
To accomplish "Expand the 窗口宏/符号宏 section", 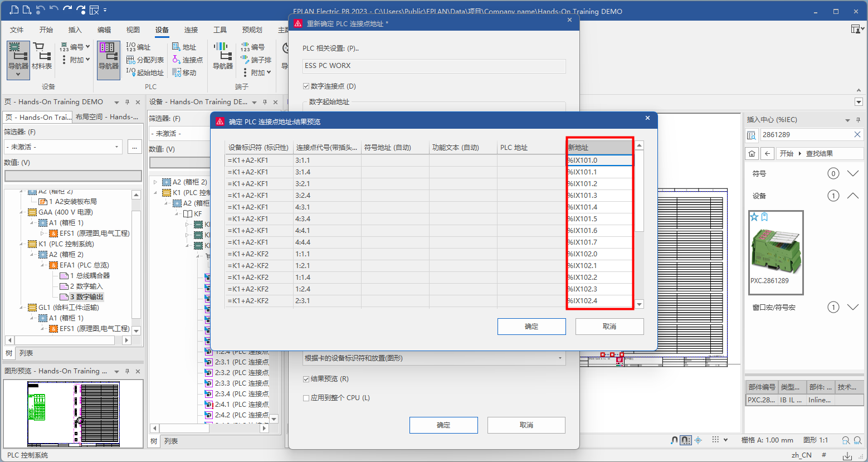I will click(x=852, y=307).
